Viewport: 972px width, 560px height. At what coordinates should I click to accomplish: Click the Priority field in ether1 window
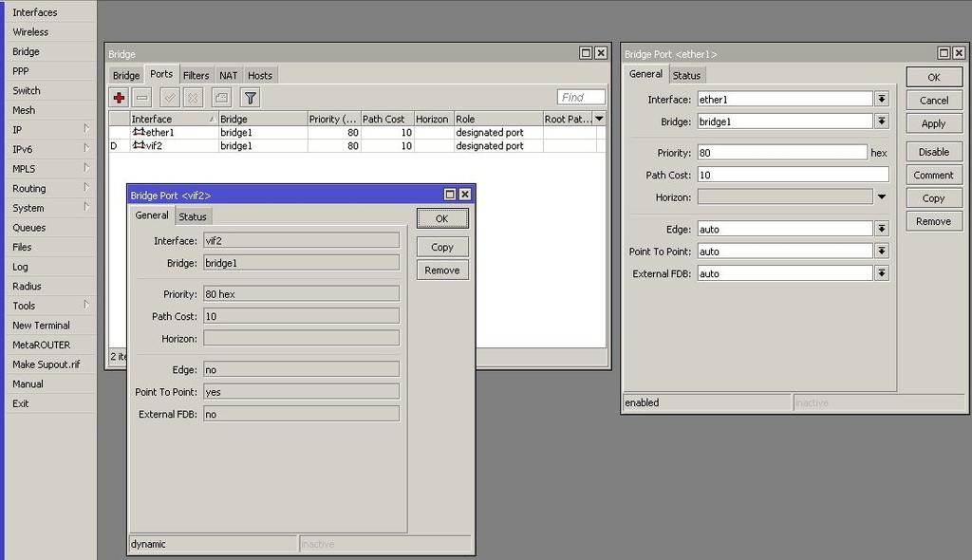(x=782, y=153)
